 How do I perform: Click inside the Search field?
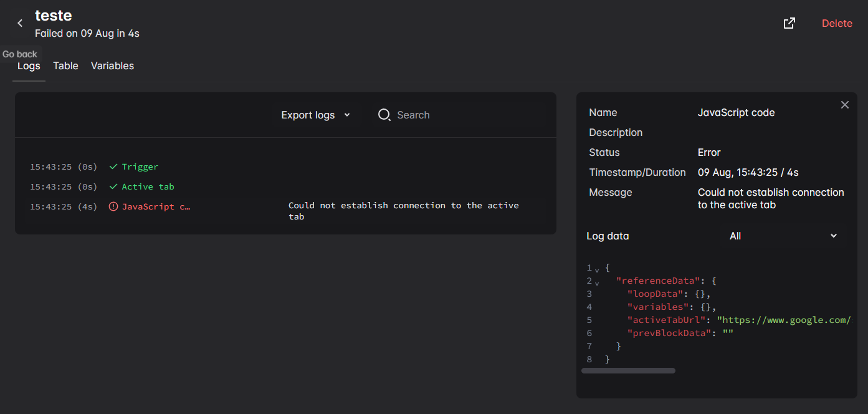(x=436, y=115)
